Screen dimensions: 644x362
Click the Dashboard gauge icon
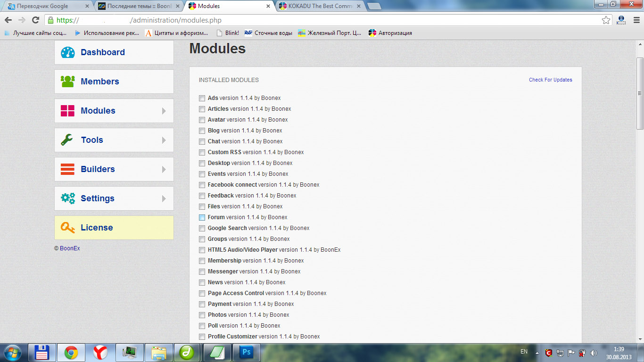tap(68, 52)
